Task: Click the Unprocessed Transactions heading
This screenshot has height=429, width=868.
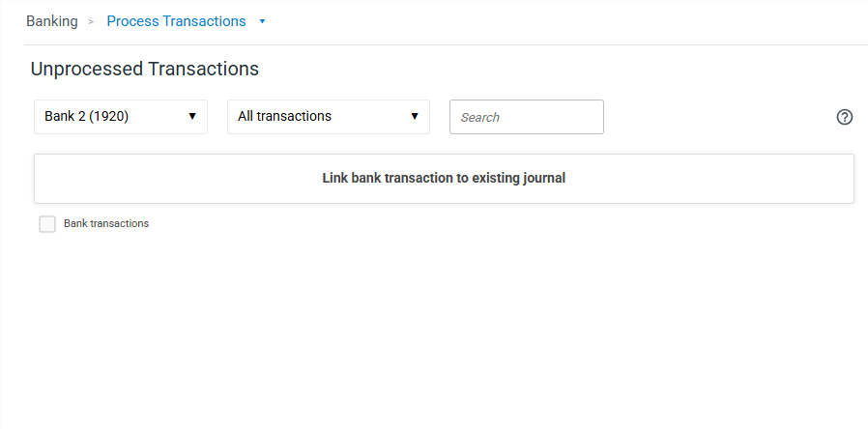Action: tap(145, 69)
